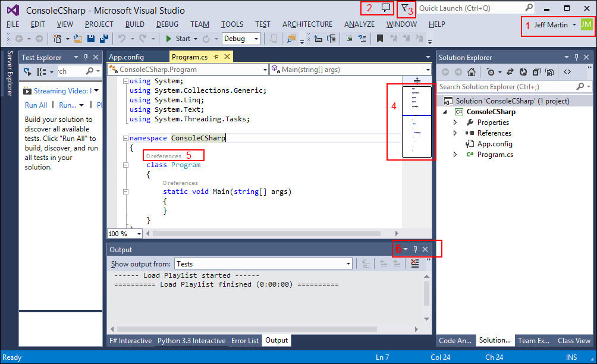Viewport: 597px width, 364px height.
Task: Toggle Show All Files in Solution Explorer
Action: point(549,72)
